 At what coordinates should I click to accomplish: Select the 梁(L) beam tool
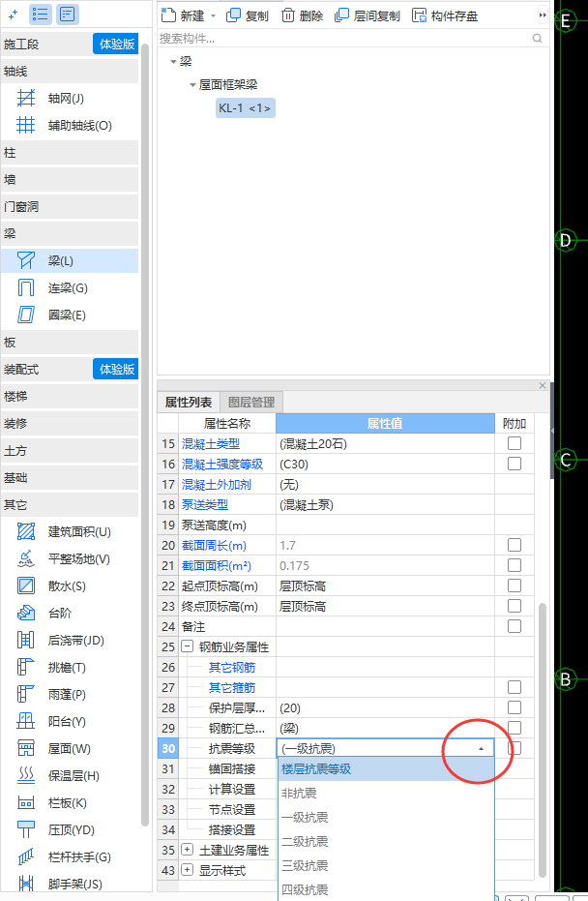tap(69, 261)
